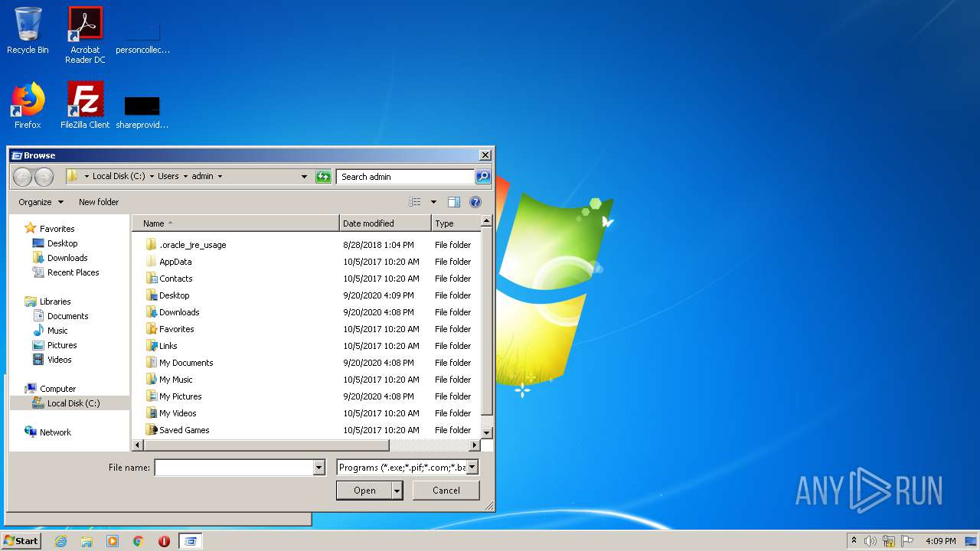Click the Change your view icon
Viewport: 980px width, 551px height.
[415, 202]
